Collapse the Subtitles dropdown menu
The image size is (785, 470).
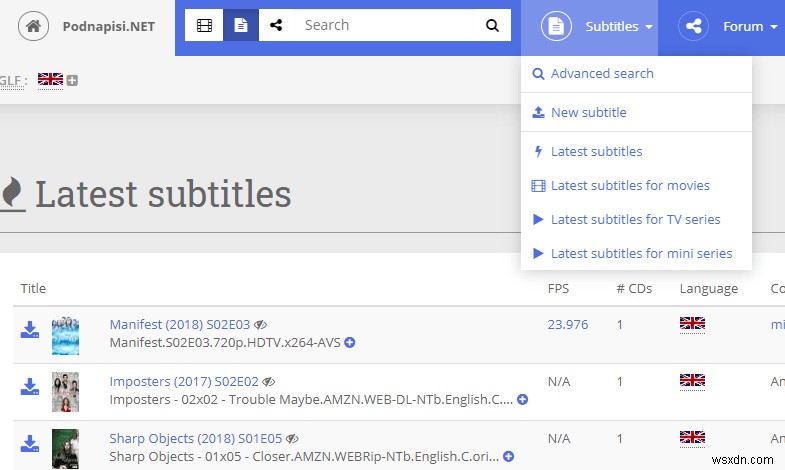click(x=619, y=27)
